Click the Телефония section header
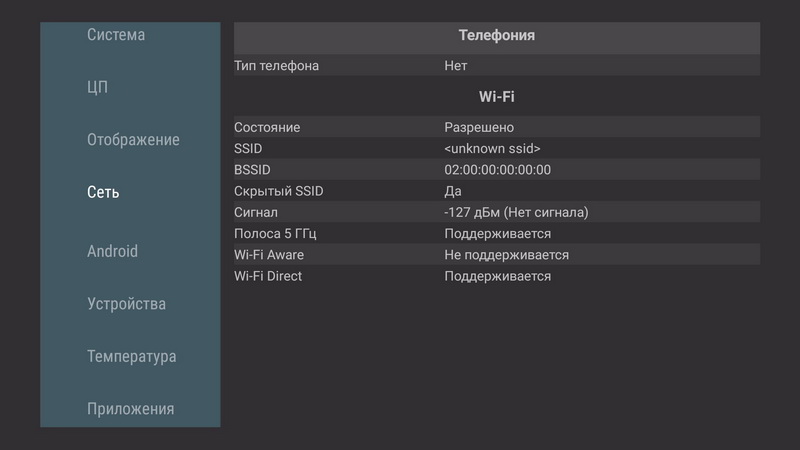The height and width of the screenshot is (450, 800). pos(496,35)
